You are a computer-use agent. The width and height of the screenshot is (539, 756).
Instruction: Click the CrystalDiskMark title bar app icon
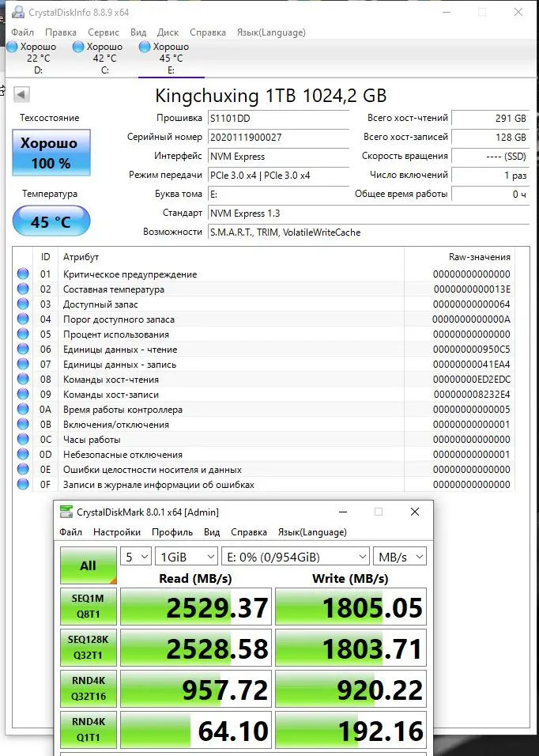tap(66, 512)
